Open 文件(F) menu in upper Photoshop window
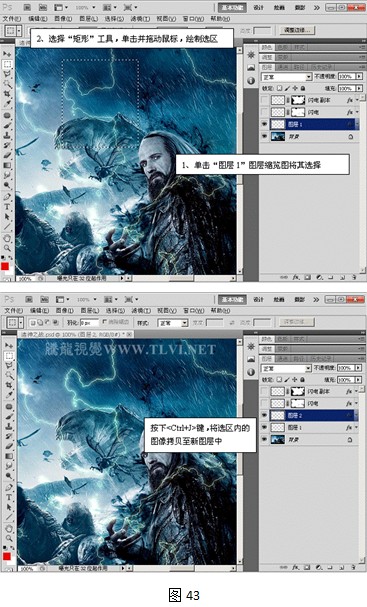Viewport: 367px width, 607px height. [12, 19]
